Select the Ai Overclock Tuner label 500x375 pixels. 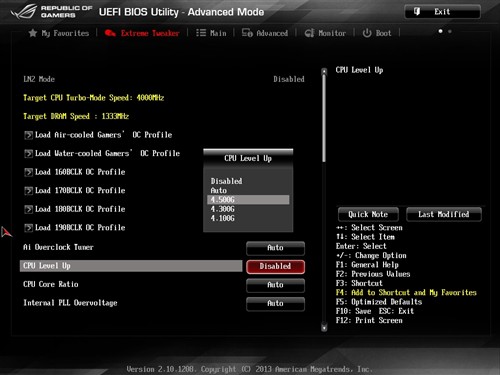[x=58, y=247]
